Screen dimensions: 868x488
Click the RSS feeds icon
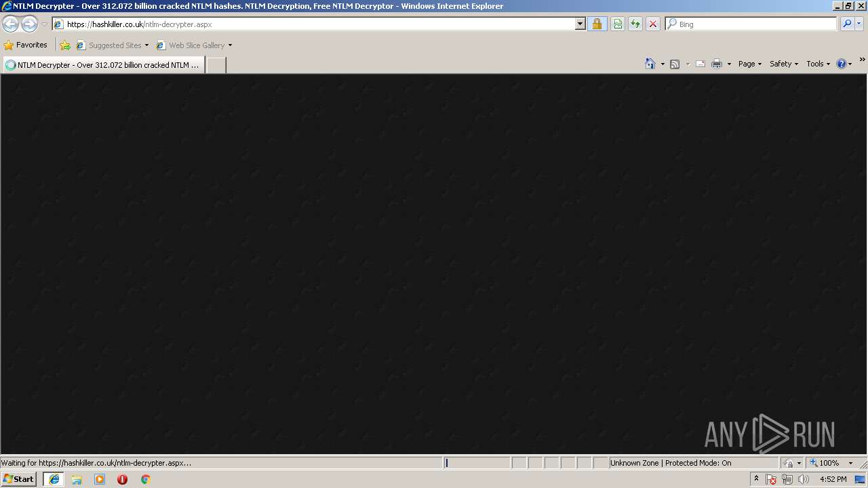coord(675,64)
